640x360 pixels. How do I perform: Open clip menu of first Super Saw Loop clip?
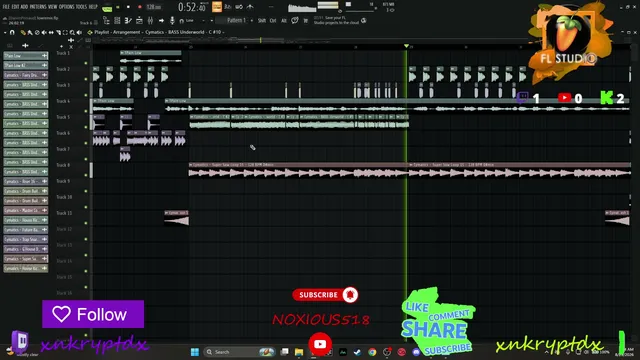pyautogui.click(x=191, y=165)
